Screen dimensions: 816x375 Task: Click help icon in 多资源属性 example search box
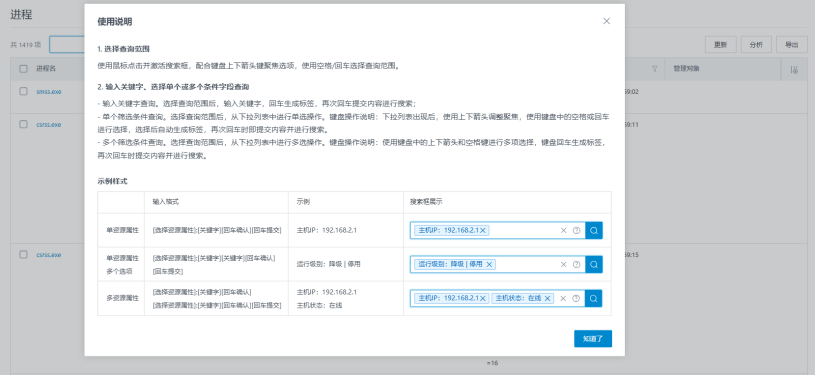576,298
